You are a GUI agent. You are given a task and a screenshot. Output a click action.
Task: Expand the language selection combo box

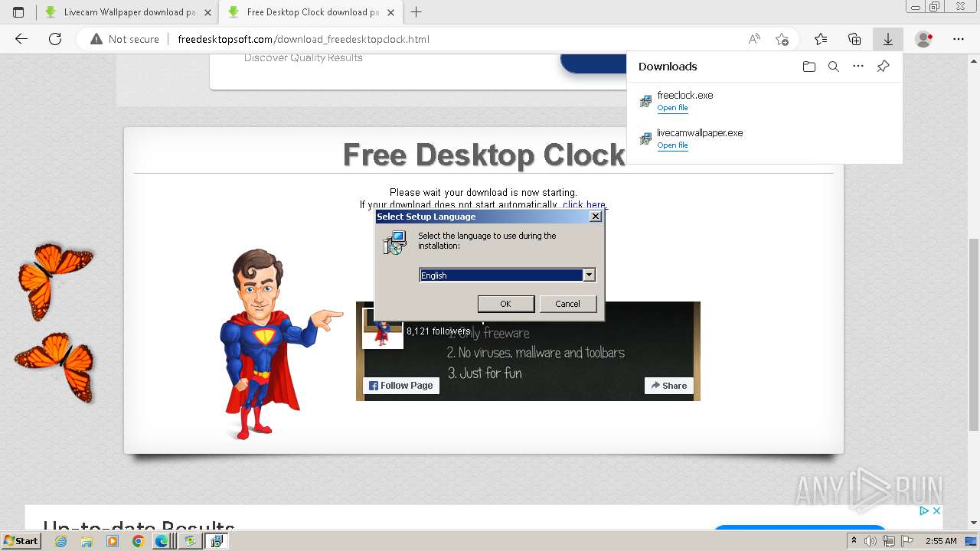589,275
